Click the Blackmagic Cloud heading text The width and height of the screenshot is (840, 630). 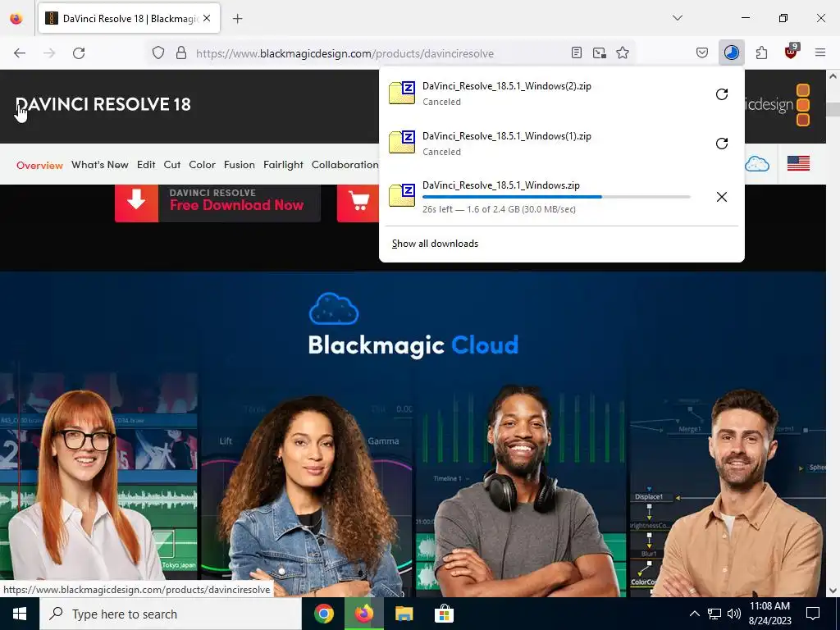[x=413, y=345]
